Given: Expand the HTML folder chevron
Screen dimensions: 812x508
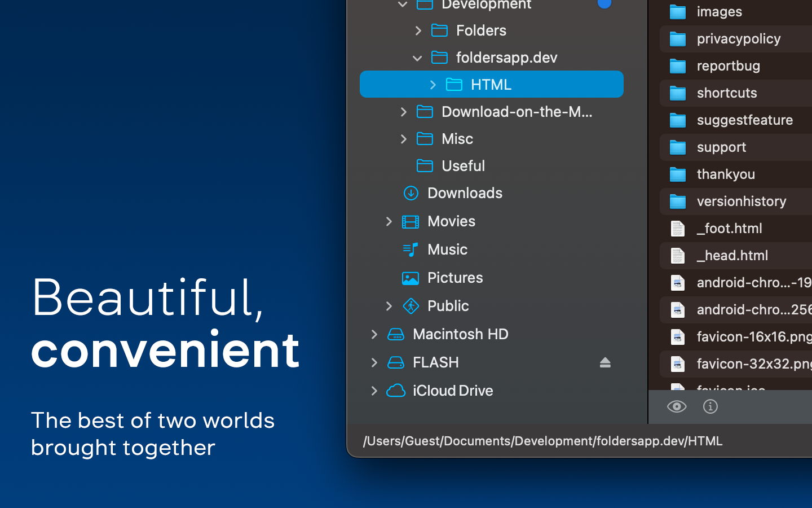Looking at the screenshot, I should click(x=433, y=85).
